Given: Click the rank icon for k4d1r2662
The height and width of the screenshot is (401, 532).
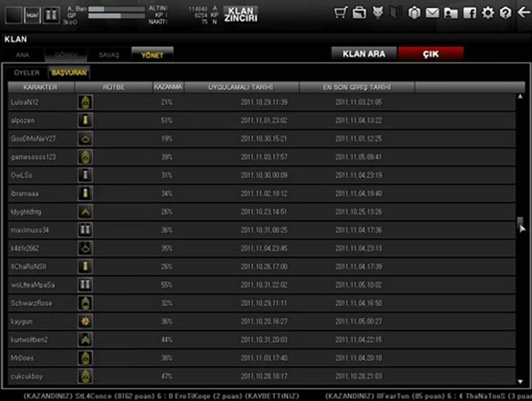Looking at the screenshot, I should [x=85, y=248].
